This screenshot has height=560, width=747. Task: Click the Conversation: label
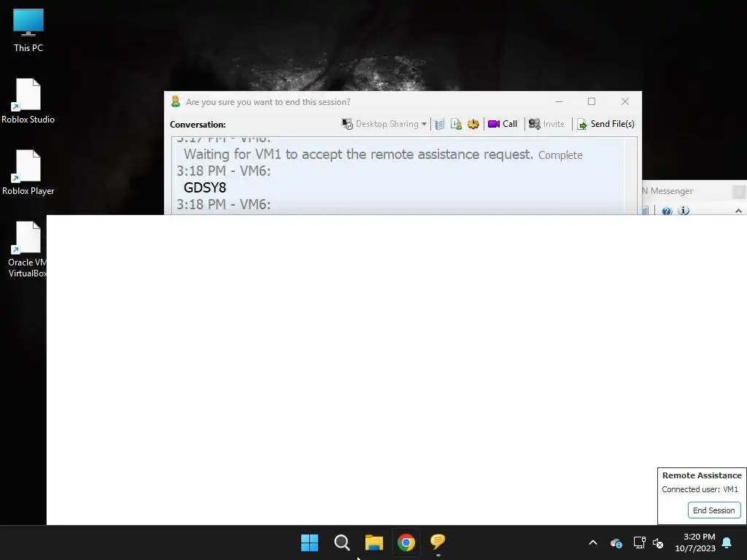[198, 124]
